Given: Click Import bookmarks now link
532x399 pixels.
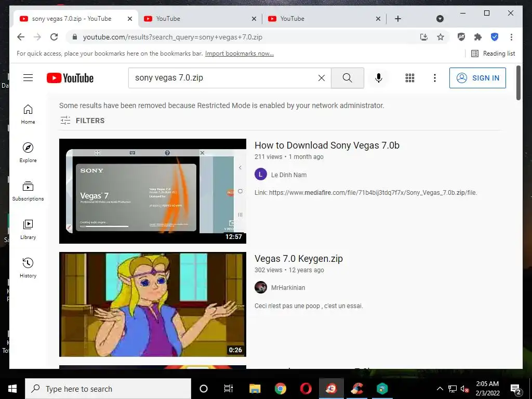Looking at the screenshot, I should tap(239, 54).
